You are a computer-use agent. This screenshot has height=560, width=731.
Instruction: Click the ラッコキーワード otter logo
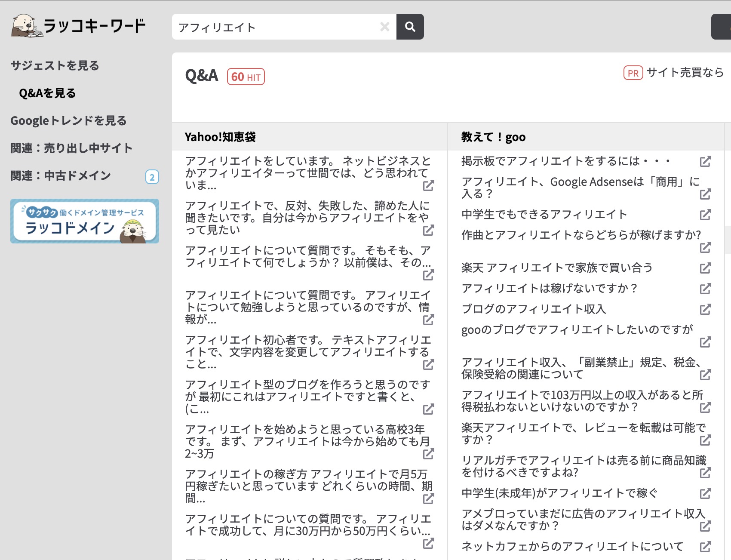tap(78, 25)
